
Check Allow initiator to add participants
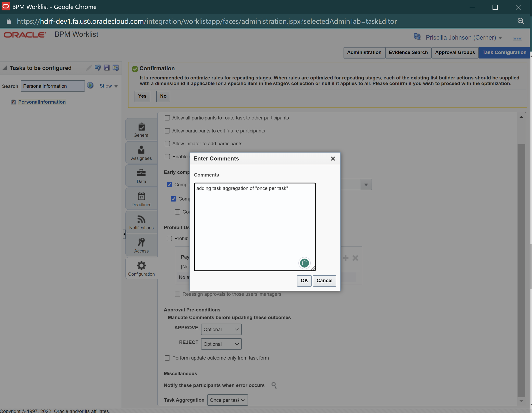(167, 144)
